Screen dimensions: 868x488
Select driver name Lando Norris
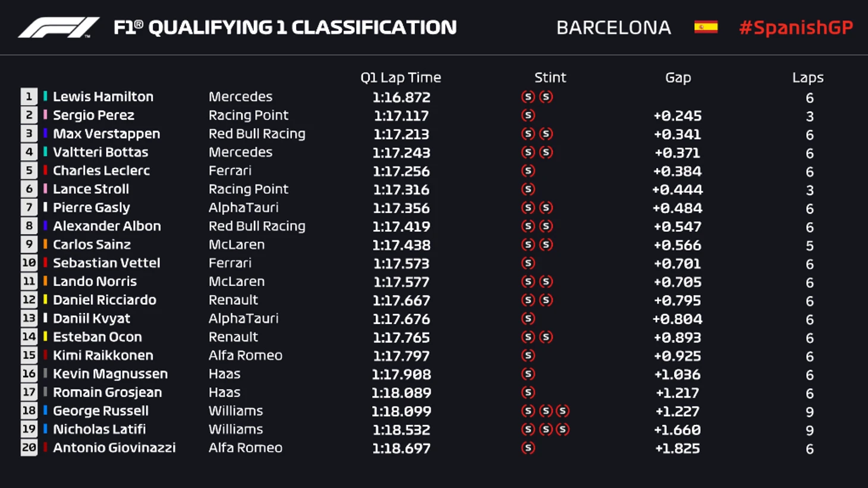[x=95, y=281]
